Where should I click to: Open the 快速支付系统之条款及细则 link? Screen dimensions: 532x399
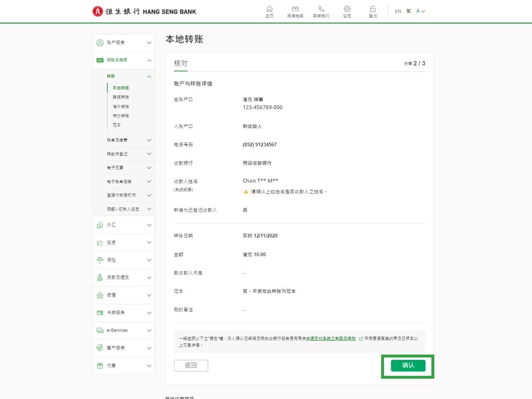pos(331,339)
